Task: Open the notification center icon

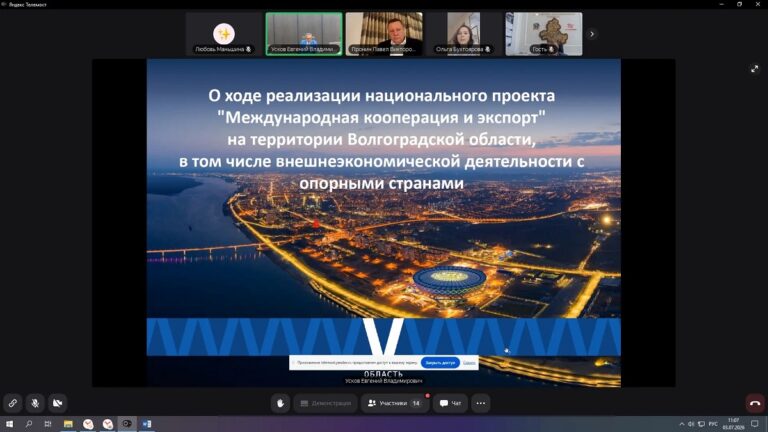Action: [755, 424]
